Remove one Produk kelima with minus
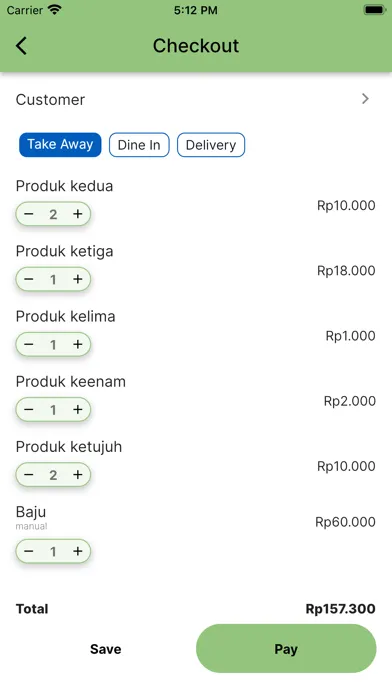This screenshot has width=392, height=696. click(29, 344)
